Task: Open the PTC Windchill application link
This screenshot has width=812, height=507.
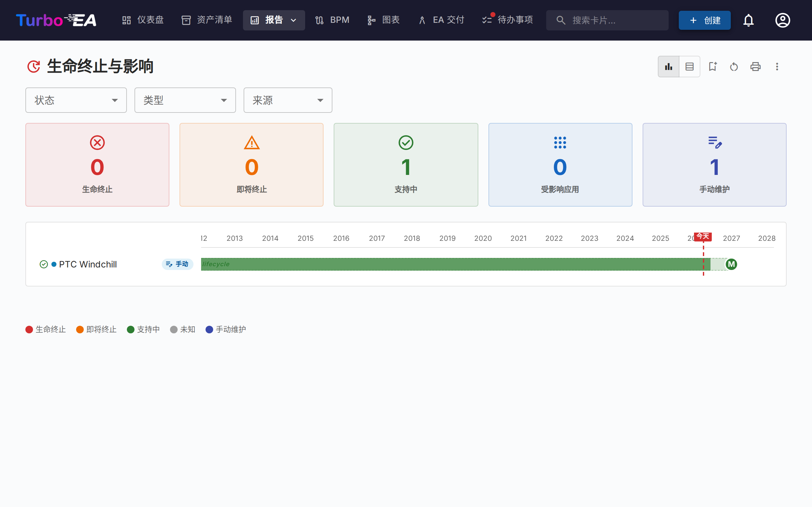Action: point(88,264)
